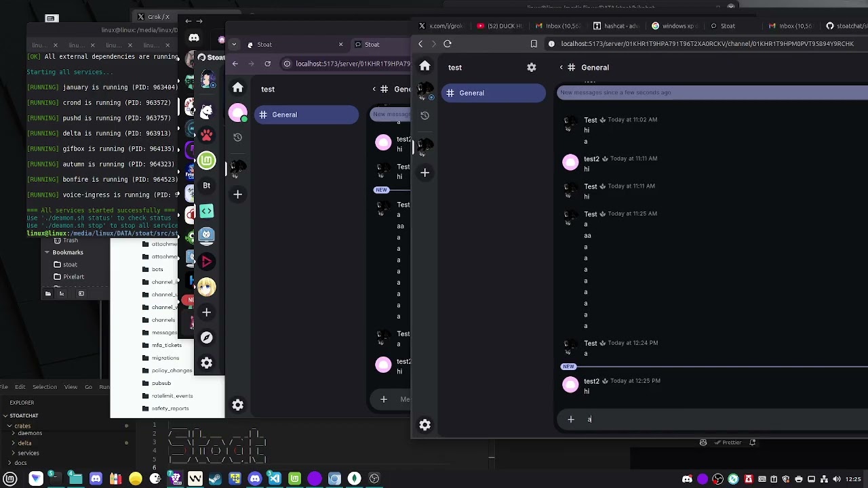Switch to x.com Grok browser tab

point(441,26)
